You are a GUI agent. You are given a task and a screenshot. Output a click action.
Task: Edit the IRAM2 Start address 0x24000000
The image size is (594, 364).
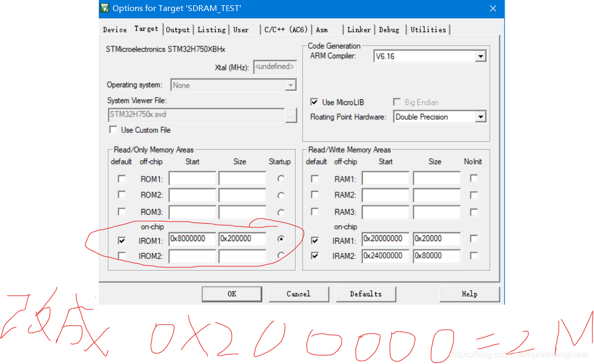coord(386,256)
